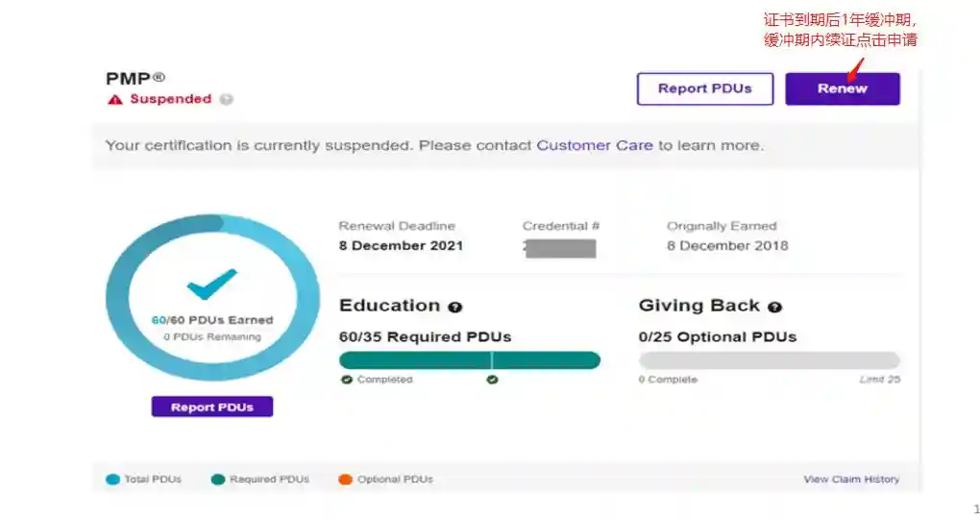Open the View Claim History link

(851, 479)
